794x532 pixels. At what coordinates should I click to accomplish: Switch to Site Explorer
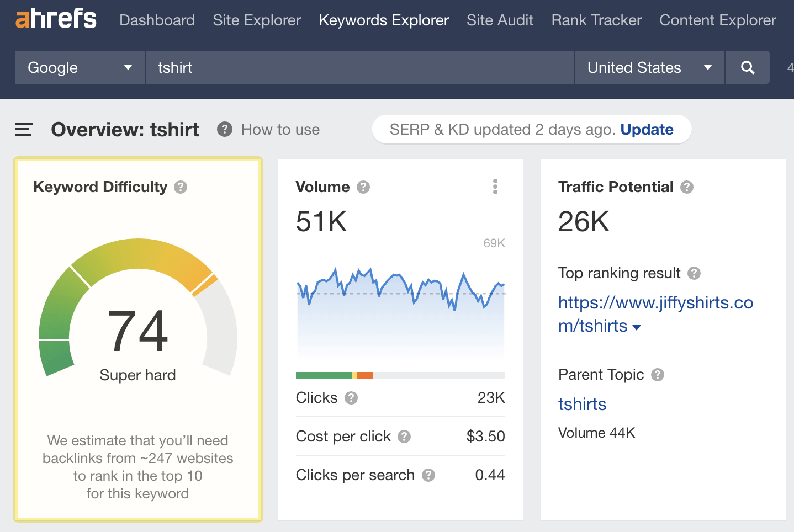tap(256, 20)
